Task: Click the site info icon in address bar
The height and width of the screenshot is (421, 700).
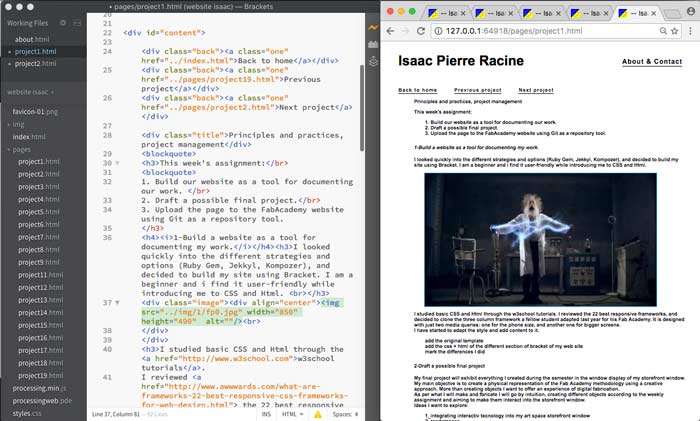Action: (x=438, y=31)
